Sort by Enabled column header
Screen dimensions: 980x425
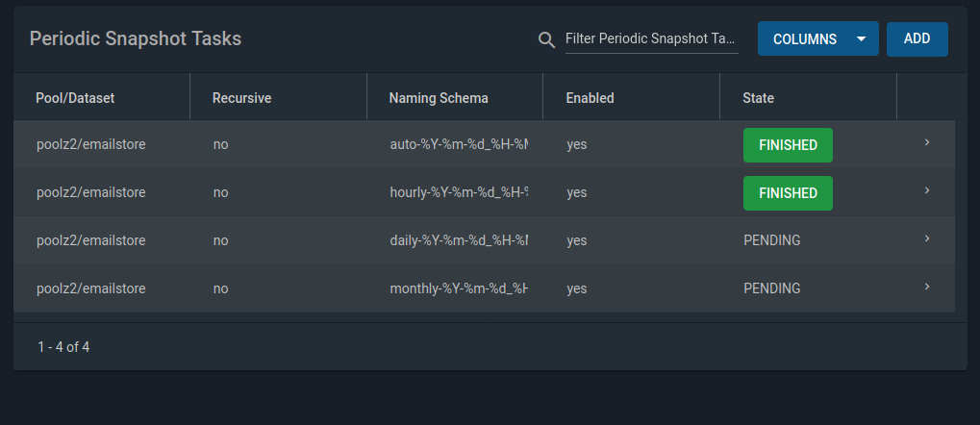(x=590, y=98)
